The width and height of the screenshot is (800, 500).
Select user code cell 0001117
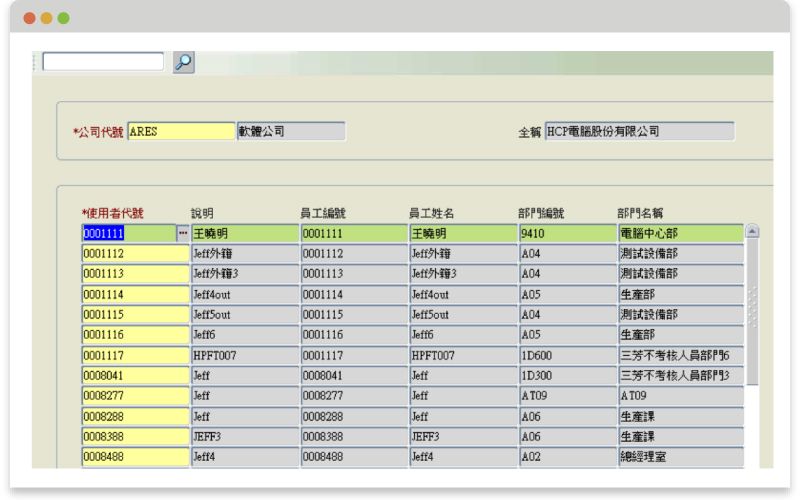pyautogui.click(x=135, y=355)
